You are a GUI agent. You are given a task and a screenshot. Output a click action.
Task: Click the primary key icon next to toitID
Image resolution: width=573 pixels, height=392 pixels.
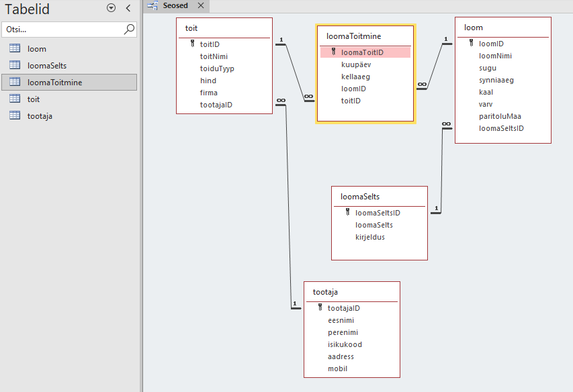(193, 44)
